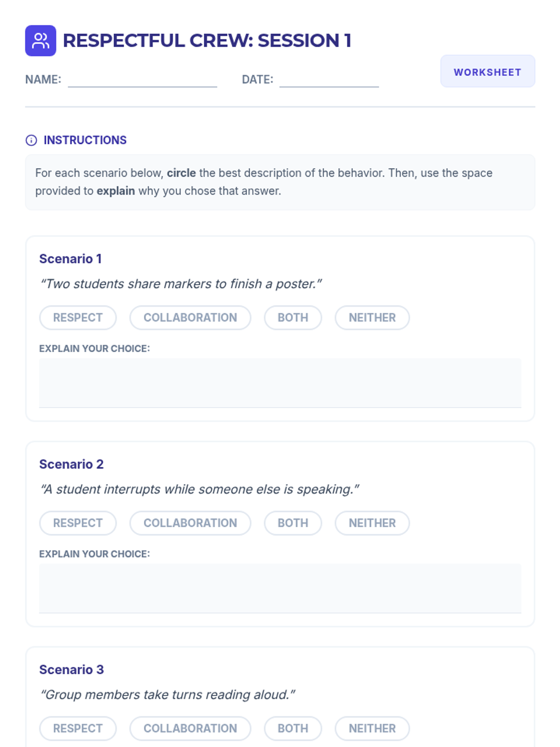Choose BOTH for Scenario 1
560x747 pixels.
coord(293,317)
